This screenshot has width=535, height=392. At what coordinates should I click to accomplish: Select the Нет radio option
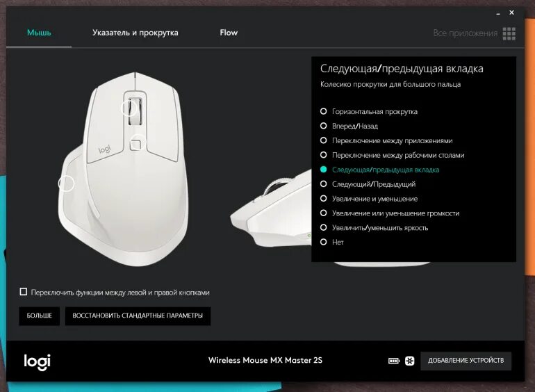(332, 242)
